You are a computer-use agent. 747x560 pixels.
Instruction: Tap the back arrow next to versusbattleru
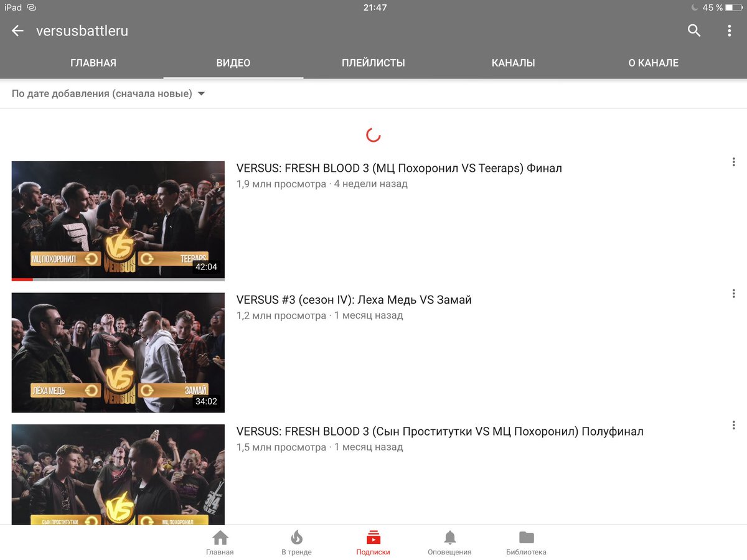[17, 30]
